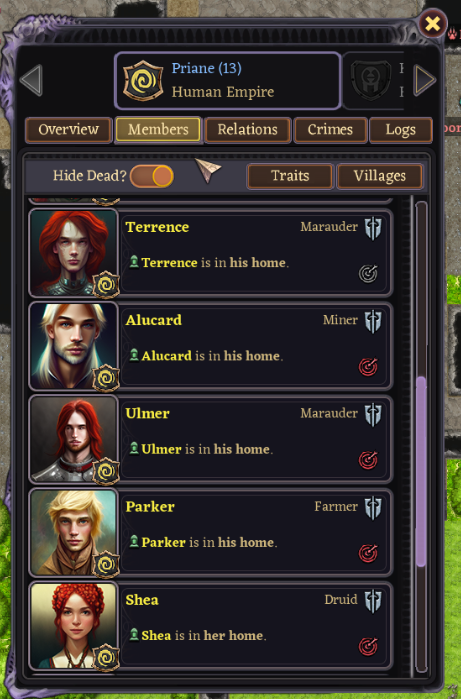Click the shield icon beside Farmer
Image resolution: width=461 pixels, height=699 pixels.
point(373,508)
